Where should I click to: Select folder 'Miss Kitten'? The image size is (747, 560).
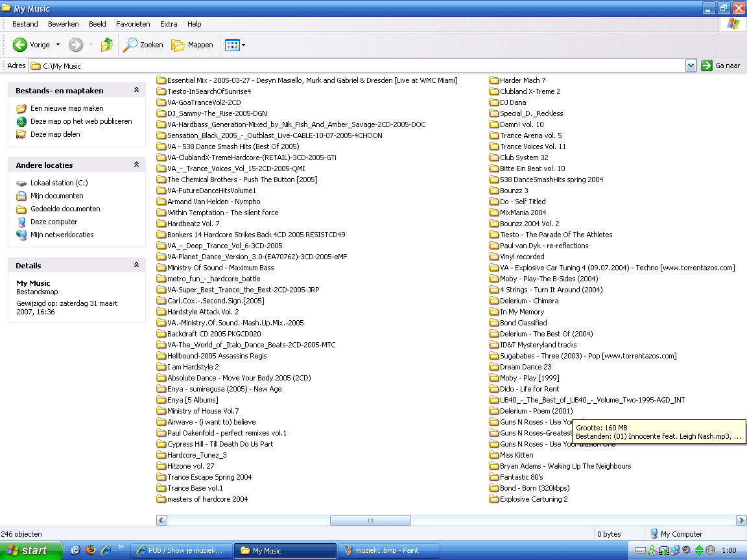coord(511,455)
